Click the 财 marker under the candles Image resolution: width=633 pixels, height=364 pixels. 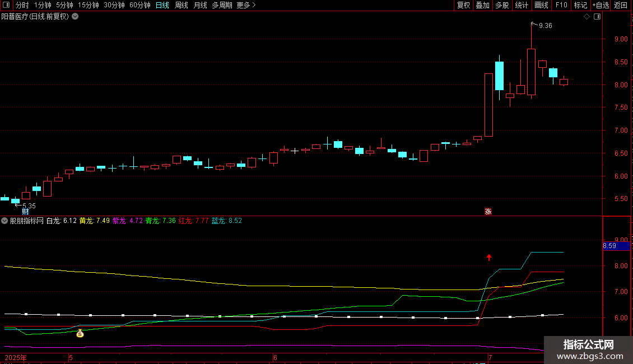coord(25,212)
